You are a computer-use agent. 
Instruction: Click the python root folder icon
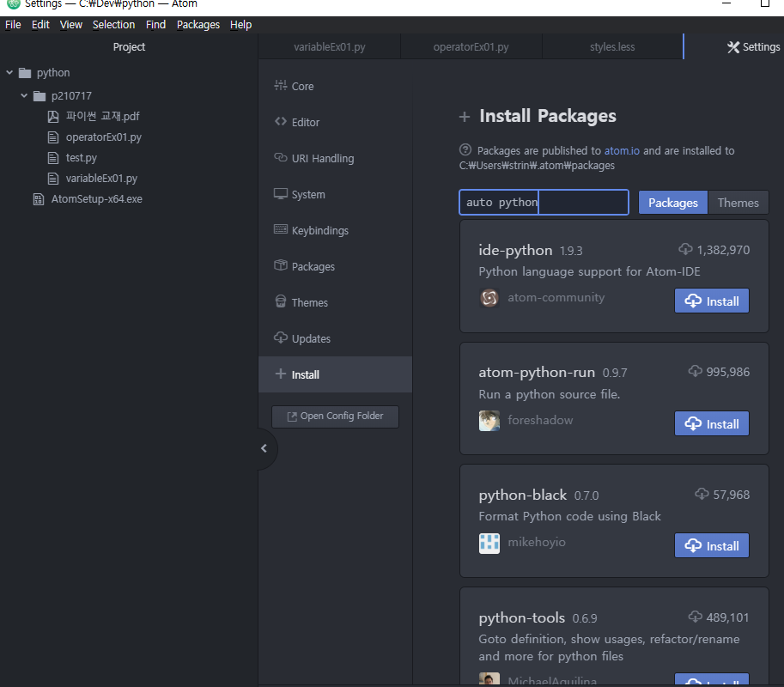pos(25,73)
